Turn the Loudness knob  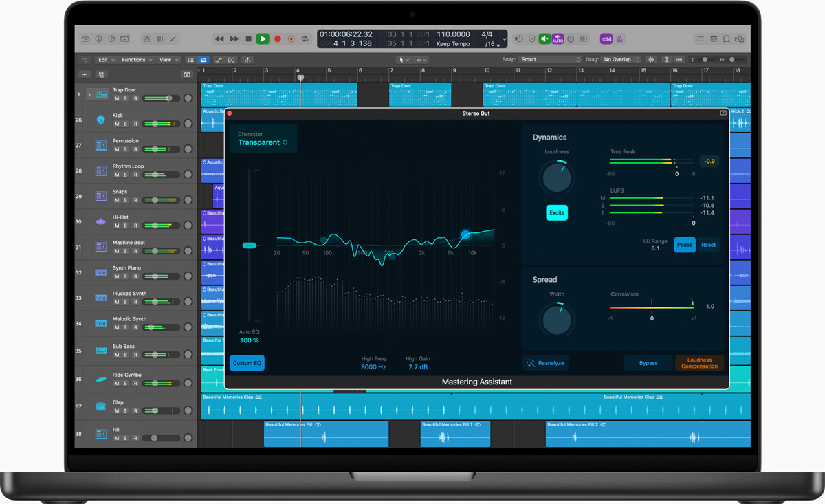[x=557, y=178]
